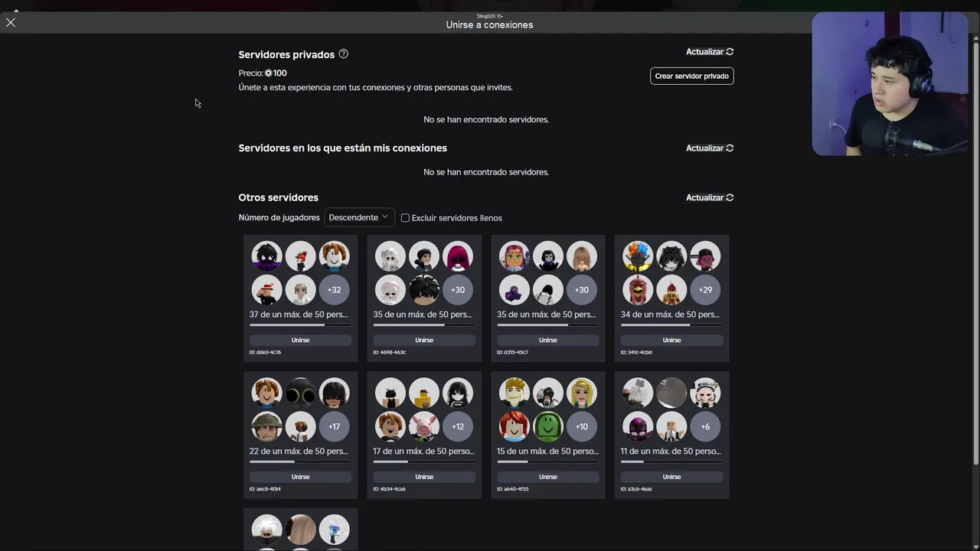Open the Descendente sort order dropdown
Viewport: 980px width, 551px height.
click(359, 217)
